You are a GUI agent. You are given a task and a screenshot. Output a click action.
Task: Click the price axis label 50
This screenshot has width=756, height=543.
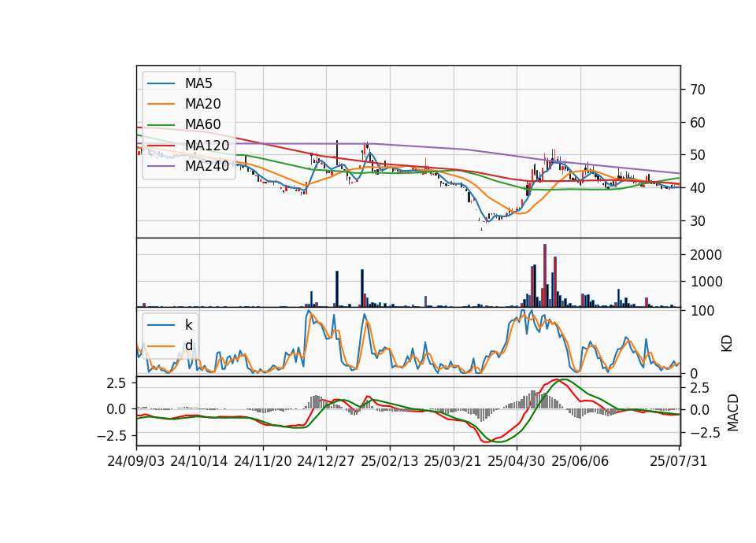pyautogui.click(x=698, y=156)
